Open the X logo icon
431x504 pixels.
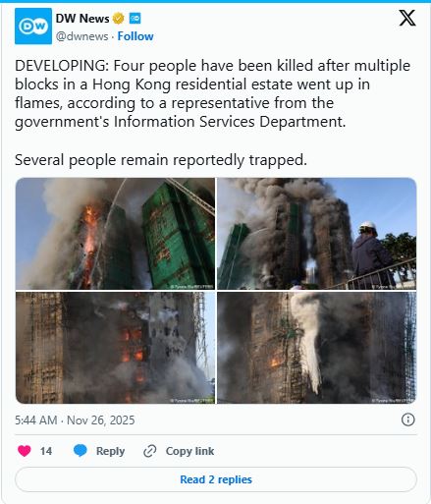tap(407, 18)
